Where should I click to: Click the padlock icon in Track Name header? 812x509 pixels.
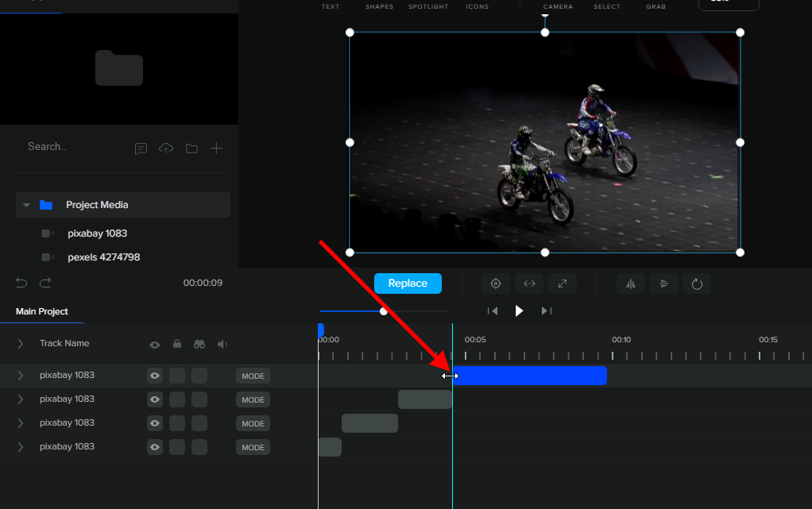[x=177, y=343]
